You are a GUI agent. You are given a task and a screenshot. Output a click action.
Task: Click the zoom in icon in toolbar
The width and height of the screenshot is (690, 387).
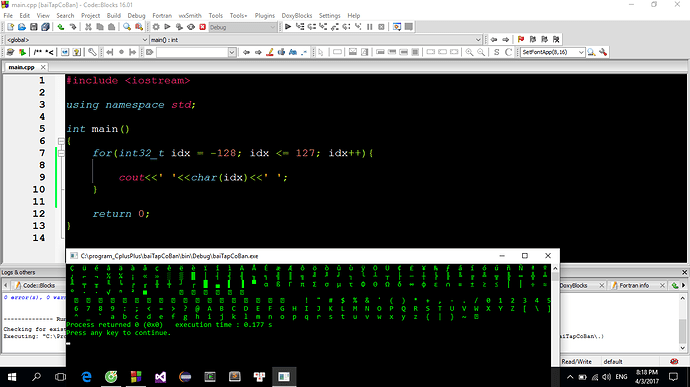click(x=470, y=52)
